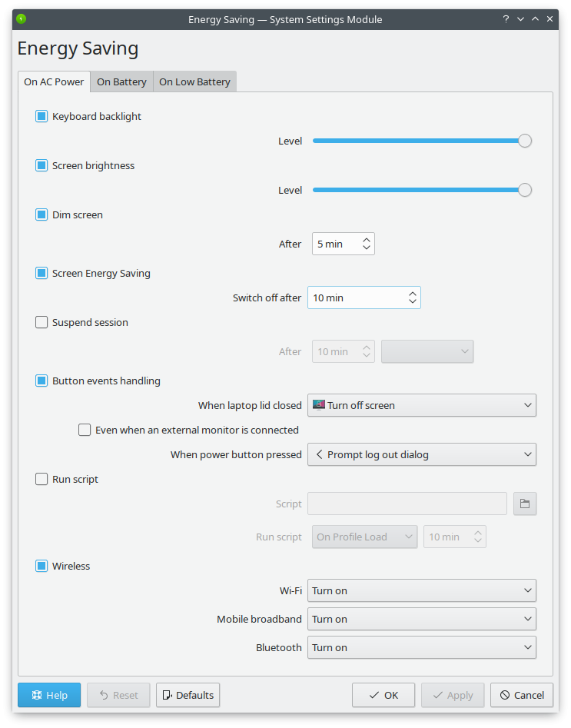Open the Bluetooth action dropdown
The width and height of the screenshot is (571, 728).
(x=421, y=647)
